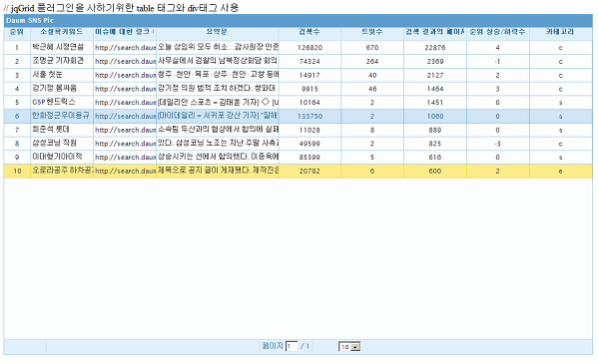This screenshot has width=599, height=364.
Task: Select the 최준석 롯데 keyword cell
Action: [62, 130]
